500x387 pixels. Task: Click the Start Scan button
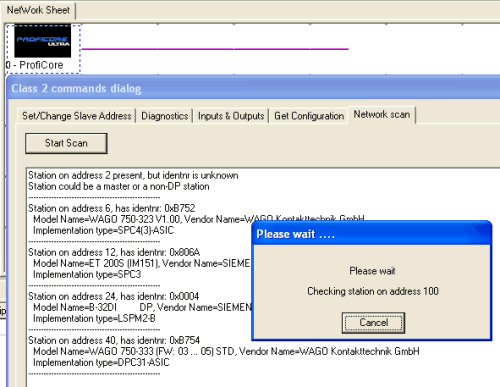point(66,143)
